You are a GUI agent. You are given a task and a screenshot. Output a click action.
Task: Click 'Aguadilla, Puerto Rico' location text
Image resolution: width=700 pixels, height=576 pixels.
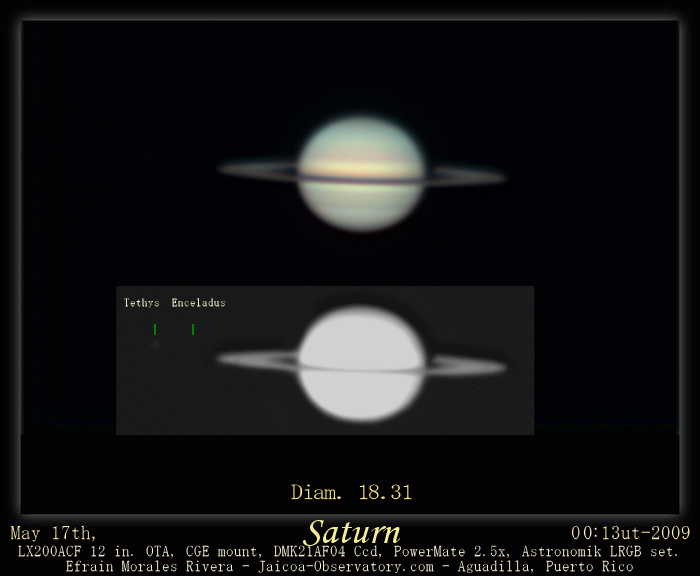click(x=546, y=567)
